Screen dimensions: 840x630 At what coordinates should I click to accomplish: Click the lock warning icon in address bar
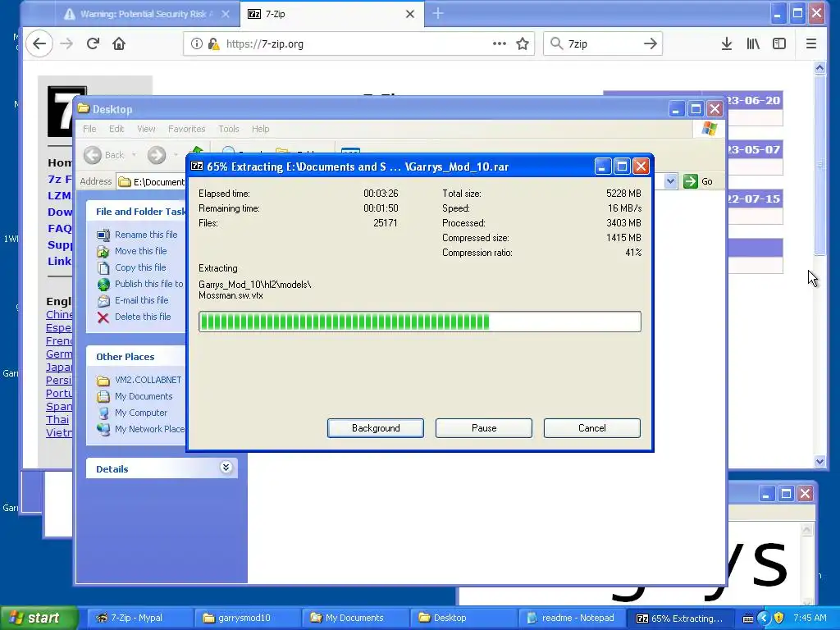[213, 43]
